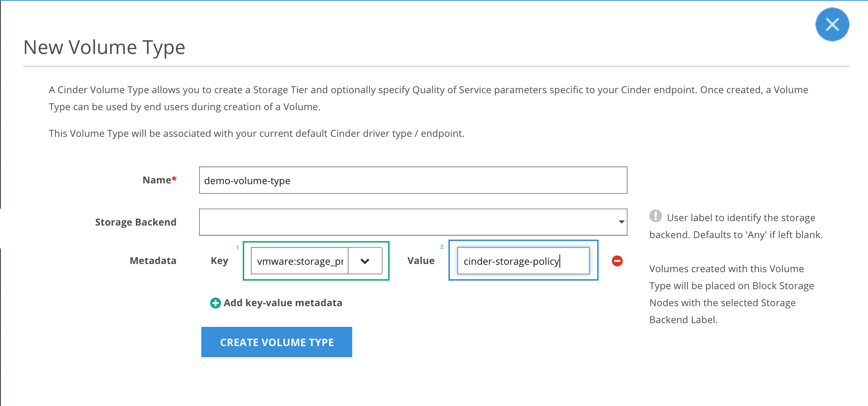The width and height of the screenshot is (868, 406).
Task: Expand the Storage Backend dropdown arrow
Action: tap(621, 222)
